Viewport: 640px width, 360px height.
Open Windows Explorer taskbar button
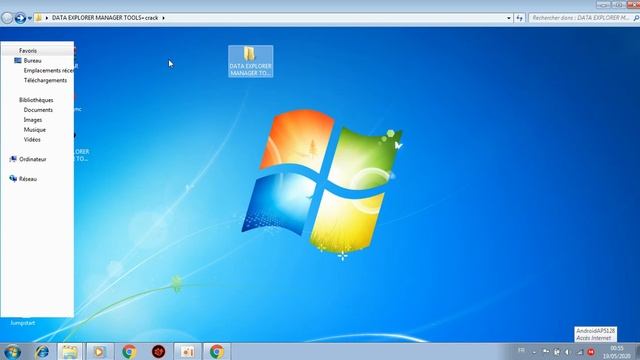tap(69, 351)
